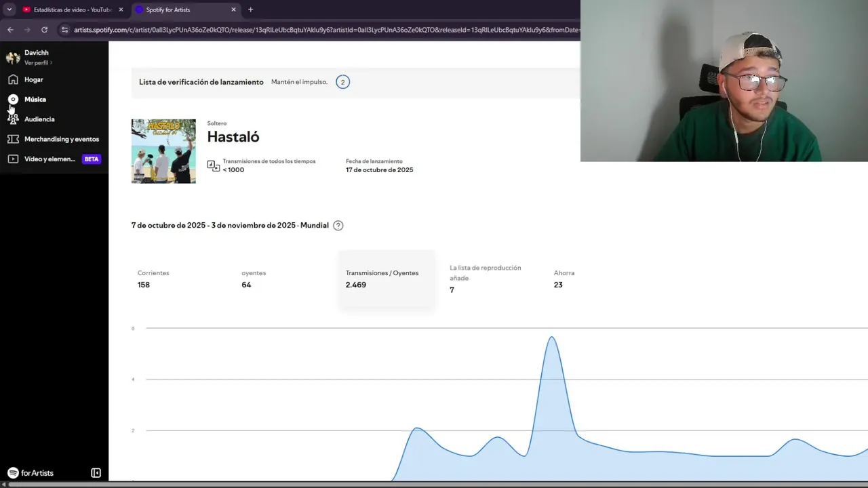Open the Música menu item

point(35,99)
